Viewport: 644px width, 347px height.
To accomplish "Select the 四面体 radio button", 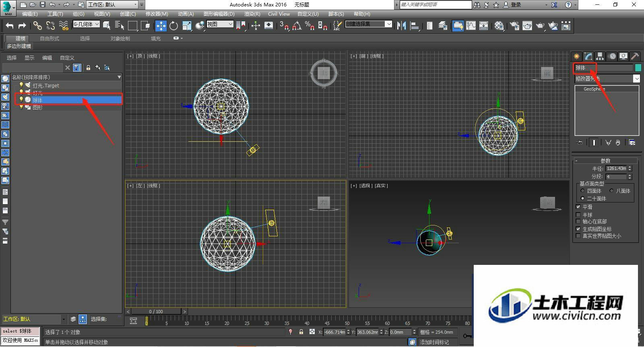I will (582, 191).
